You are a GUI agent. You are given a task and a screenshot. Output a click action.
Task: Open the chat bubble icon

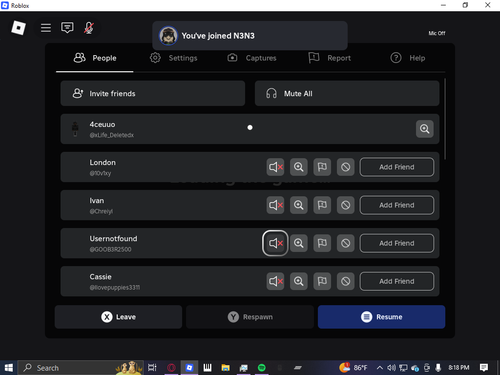tap(67, 28)
